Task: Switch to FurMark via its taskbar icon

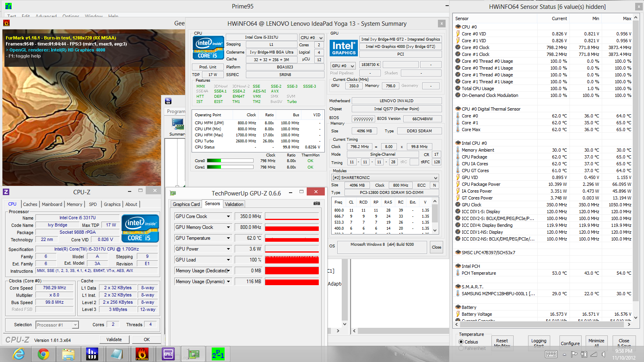Action: tap(142, 354)
